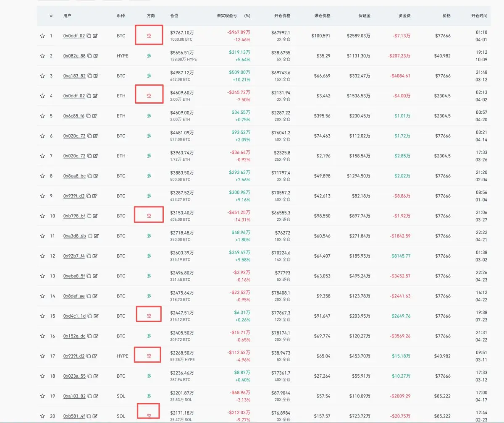Edit note for 0xb581..4f
The image size is (504, 423).
[95, 416]
